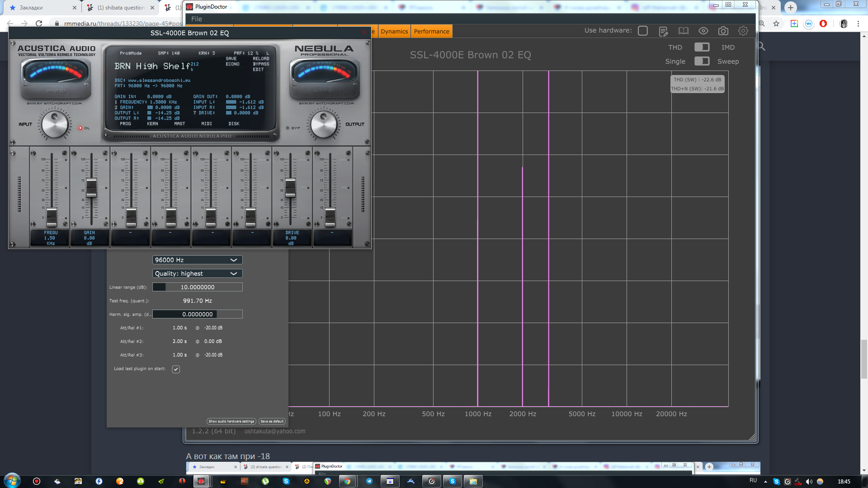This screenshot has height=488, width=868.
Task: Click the BRN High Shelf program name
Action: coord(152,66)
